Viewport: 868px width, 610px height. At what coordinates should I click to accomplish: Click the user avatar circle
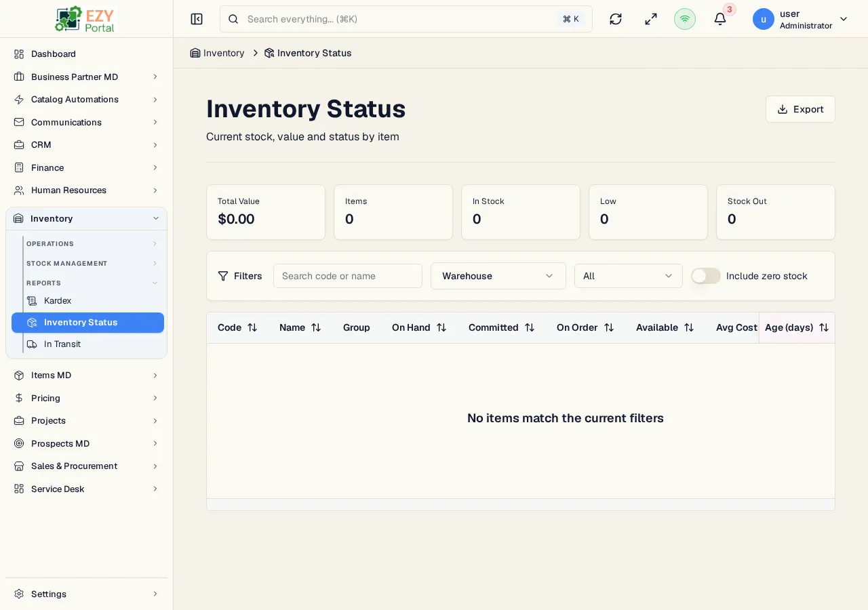(x=764, y=19)
